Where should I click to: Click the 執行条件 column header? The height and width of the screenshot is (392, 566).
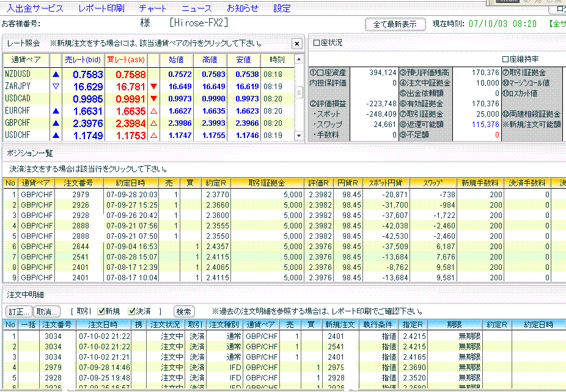pos(378,325)
